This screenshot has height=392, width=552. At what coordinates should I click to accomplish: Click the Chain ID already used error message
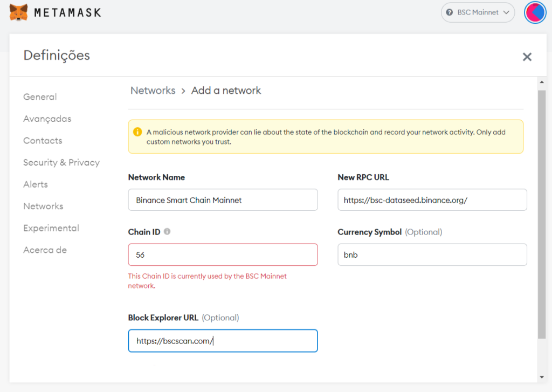(x=207, y=281)
